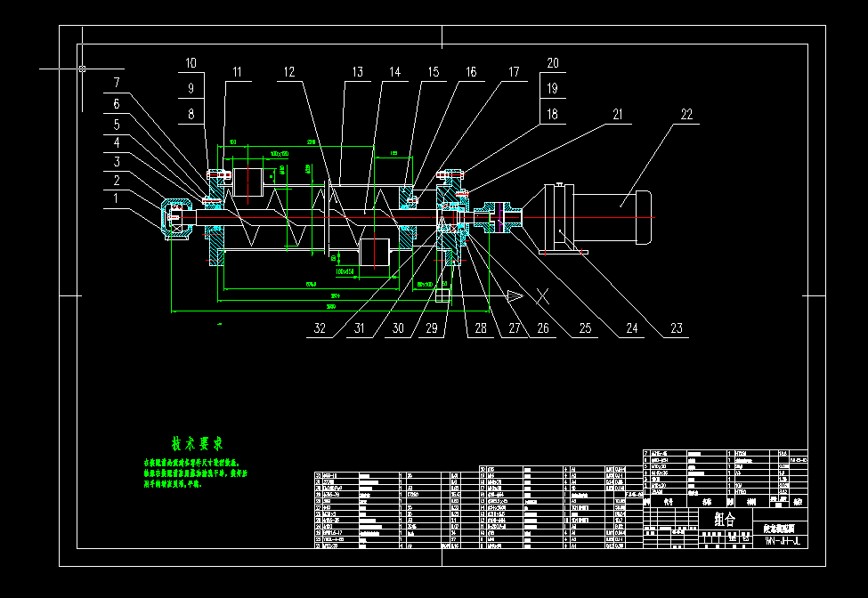
Task: Select stacked callout label 19
Action: [553, 88]
